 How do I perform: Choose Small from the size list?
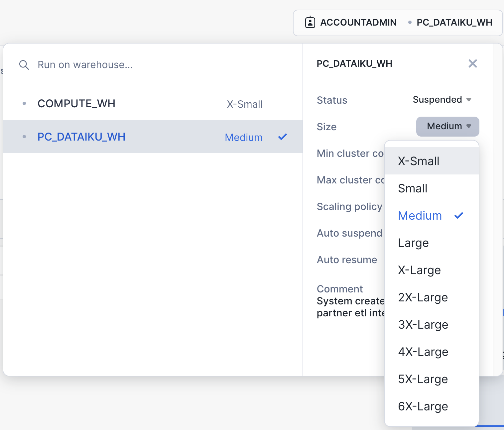click(413, 188)
